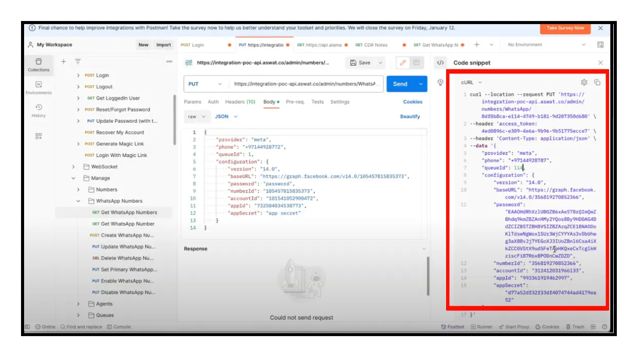
Task: Click the lightbulb related info icon
Action: 440,82
